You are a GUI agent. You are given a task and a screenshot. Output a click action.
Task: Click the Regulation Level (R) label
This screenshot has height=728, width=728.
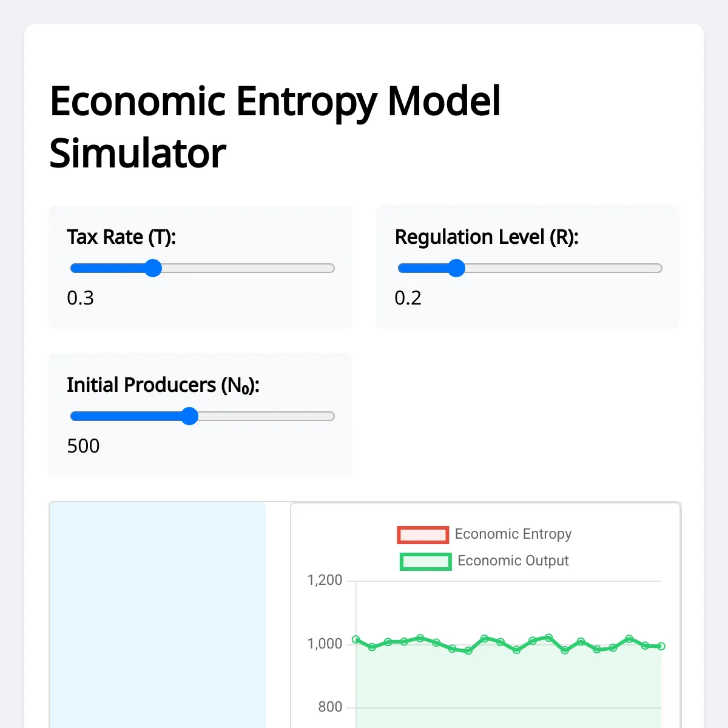coord(487,237)
